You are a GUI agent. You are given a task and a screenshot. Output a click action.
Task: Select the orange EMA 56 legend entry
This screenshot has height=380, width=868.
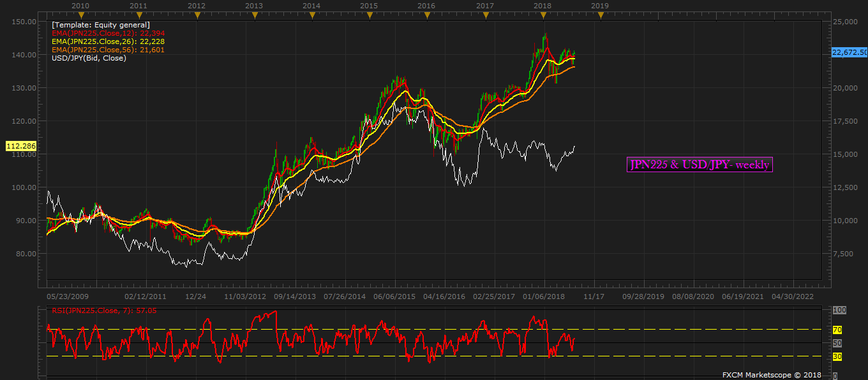[108, 50]
